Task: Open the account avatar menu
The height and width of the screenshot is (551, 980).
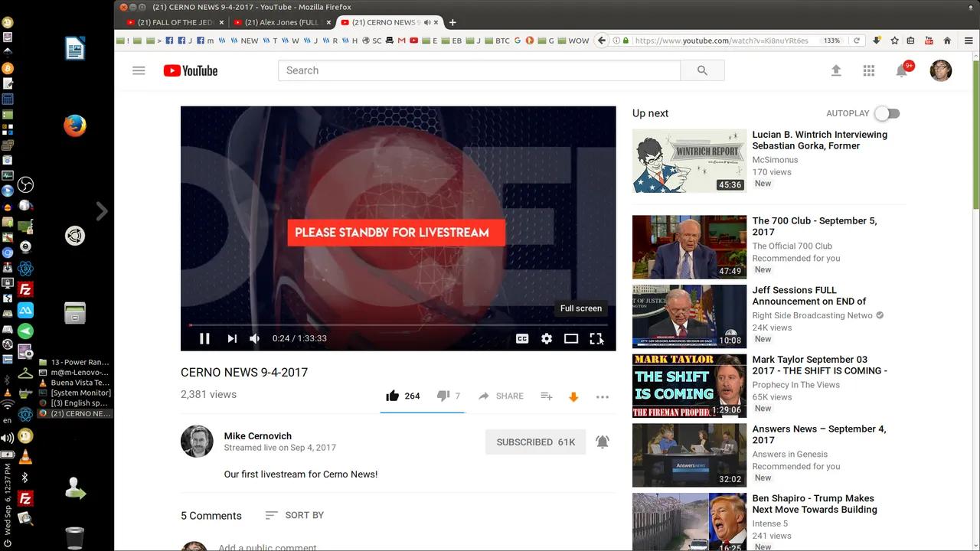Action: pos(941,70)
